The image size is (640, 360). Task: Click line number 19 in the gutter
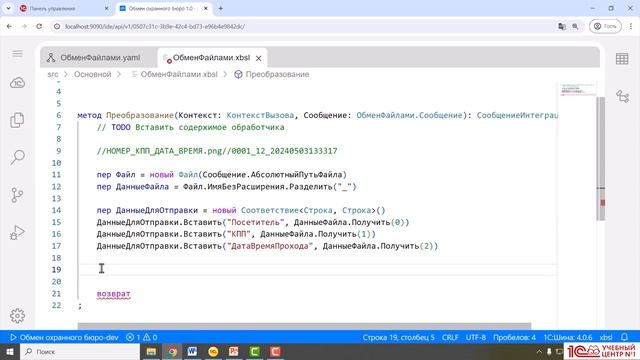click(x=56, y=269)
